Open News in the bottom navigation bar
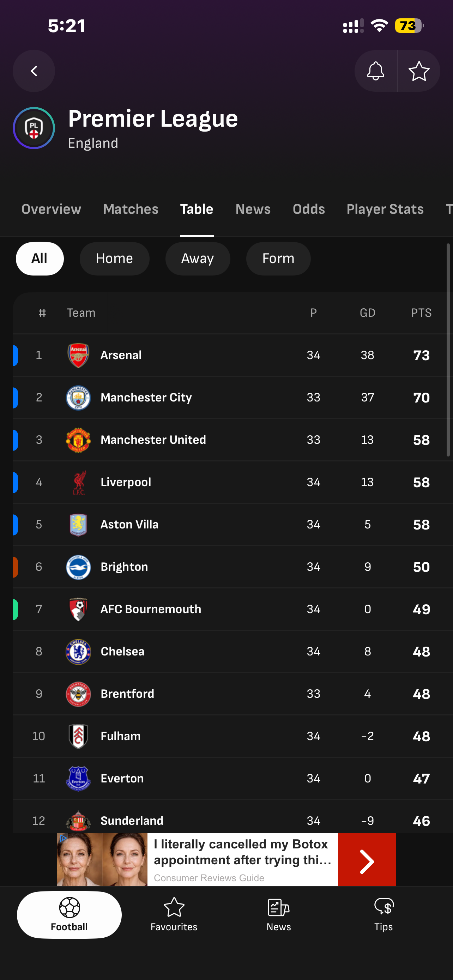The width and height of the screenshot is (453, 980). click(278, 915)
